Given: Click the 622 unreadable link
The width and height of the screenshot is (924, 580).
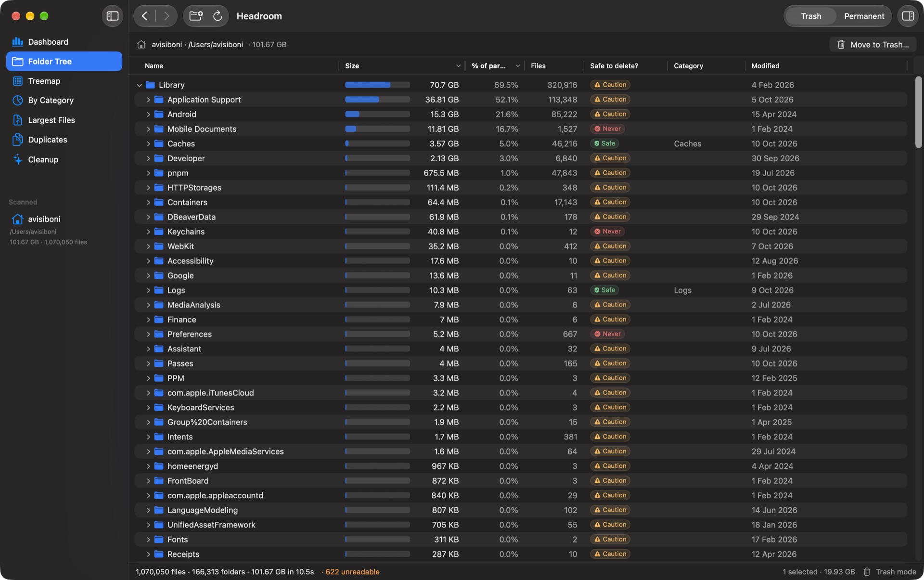Looking at the screenshot, I should (x=352, y=572).
